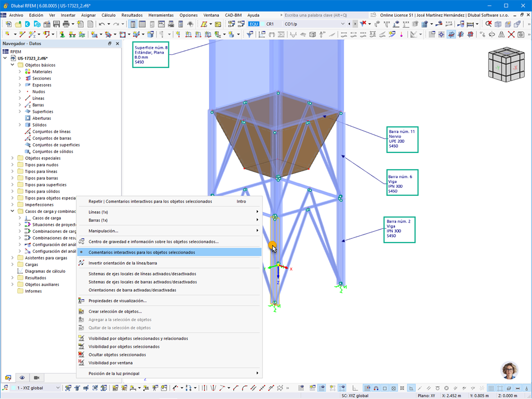532x399 pixels.
Task: Go to next load case arrow
Action: [x=355, y=24]
